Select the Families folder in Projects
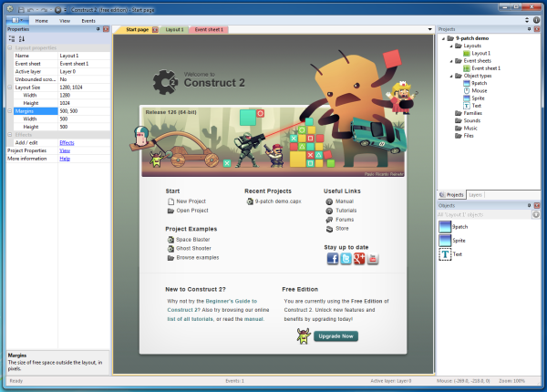The width and height of the screenshot is (547, 392). click(469, 113)
